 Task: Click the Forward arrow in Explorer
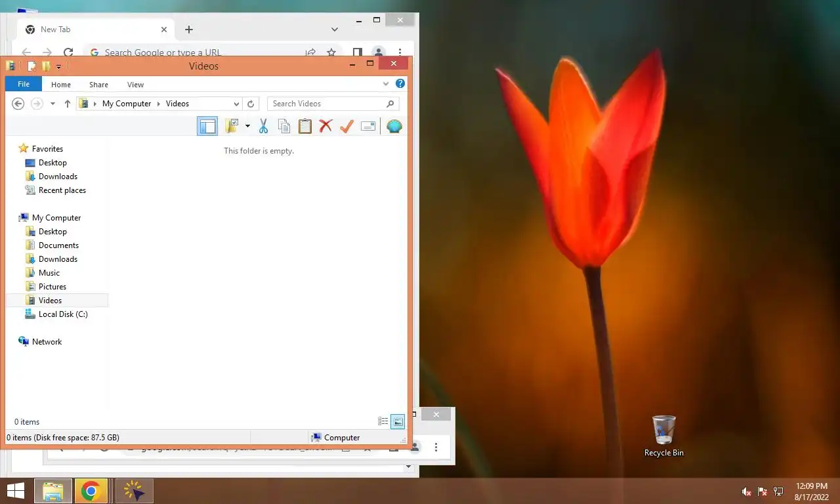pos(37,104)
